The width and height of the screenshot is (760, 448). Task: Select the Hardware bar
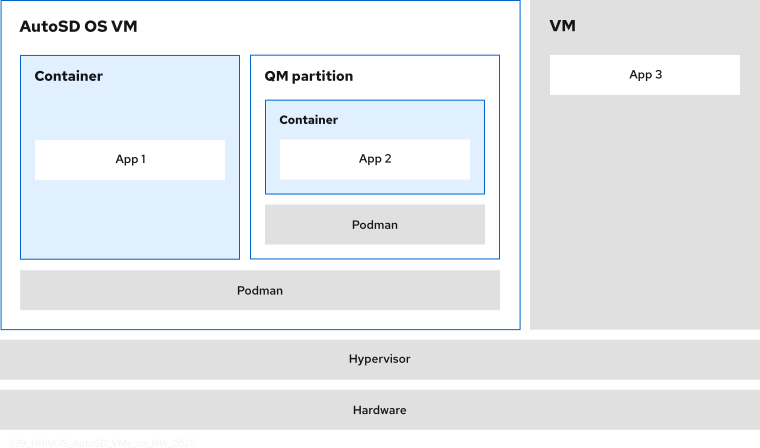click(380, 410)
